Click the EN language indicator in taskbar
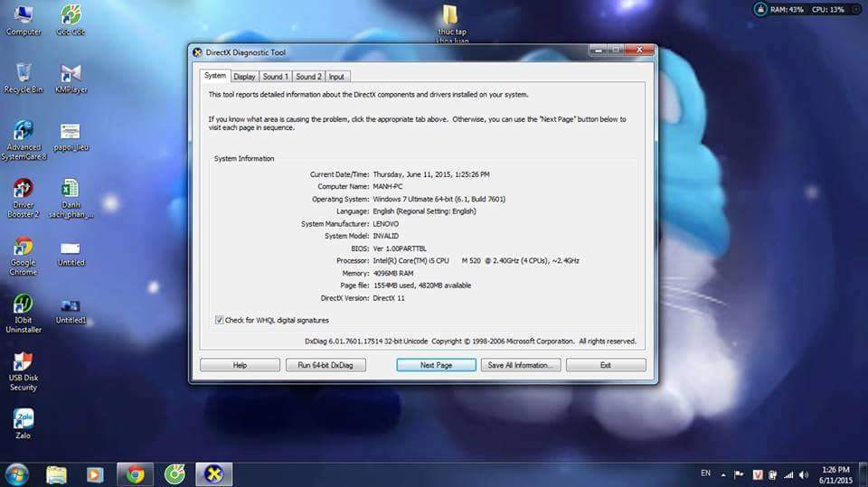 click(x=705, y=473)
